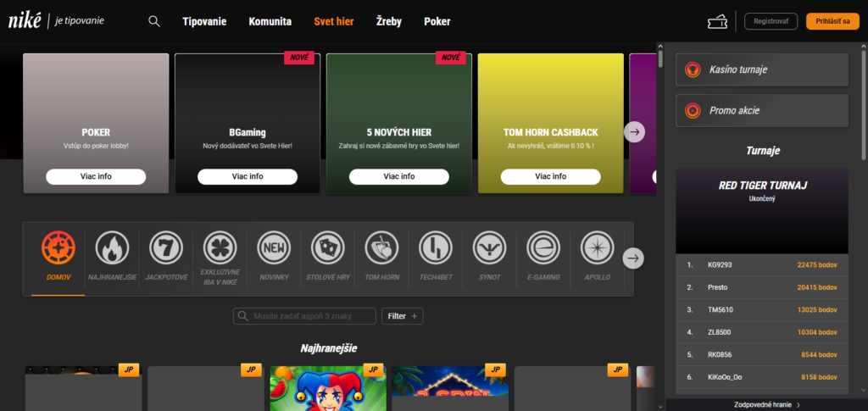
Task: Select the Tech4bet provider icon
Action: (x=436, y=247)
